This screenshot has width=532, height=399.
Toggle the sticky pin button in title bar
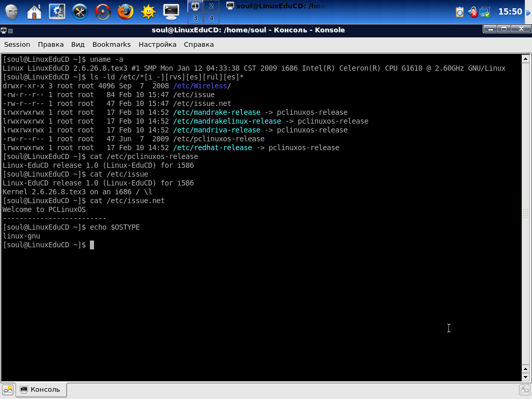[10, 31]
